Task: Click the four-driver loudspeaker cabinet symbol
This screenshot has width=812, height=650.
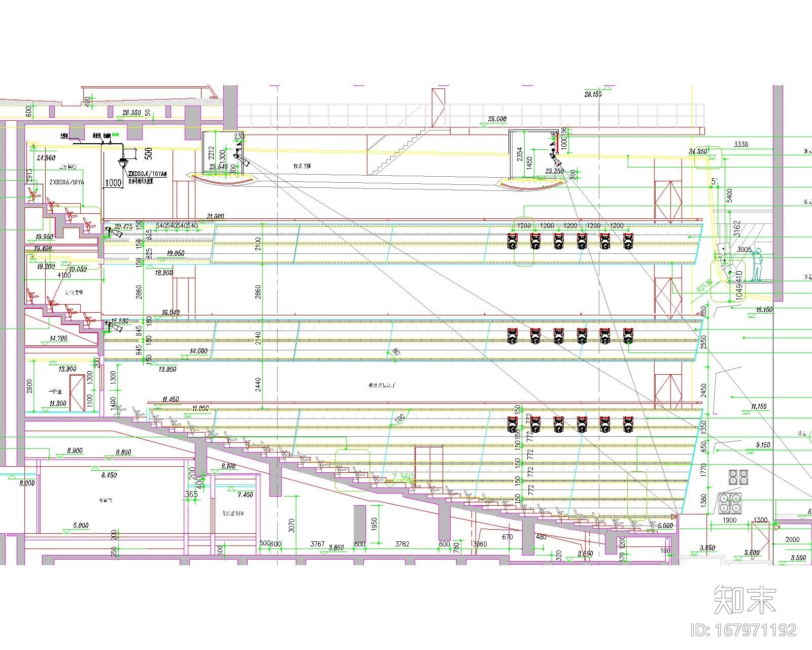Action: (730, 503)
